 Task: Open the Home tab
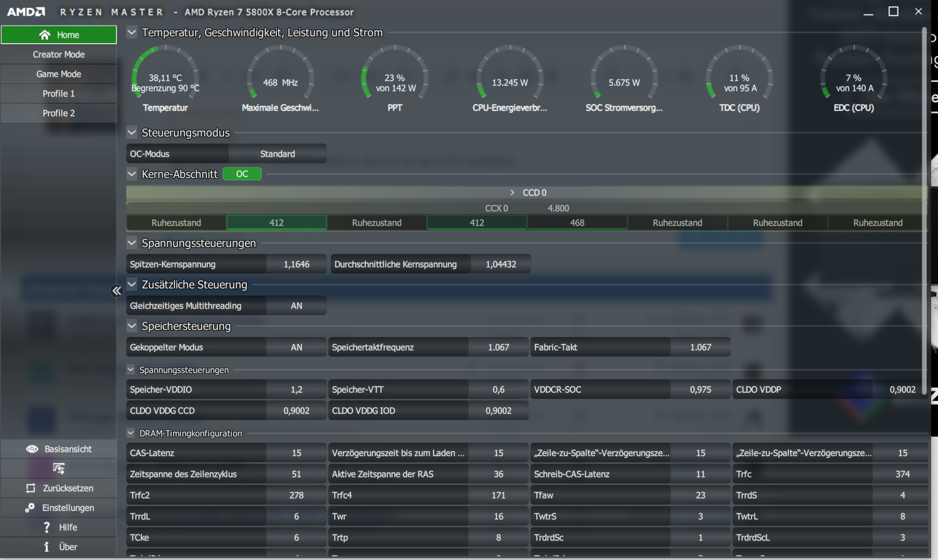click(59, 35)
